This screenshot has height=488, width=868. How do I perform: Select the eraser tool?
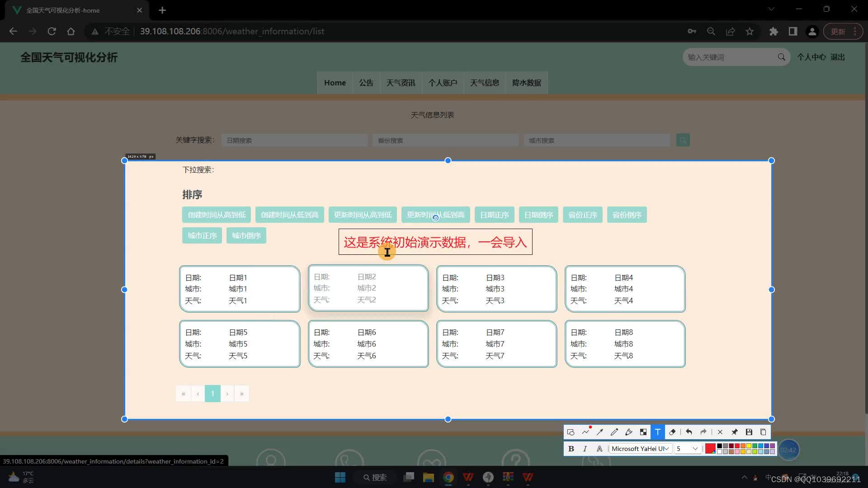point(672,432)
